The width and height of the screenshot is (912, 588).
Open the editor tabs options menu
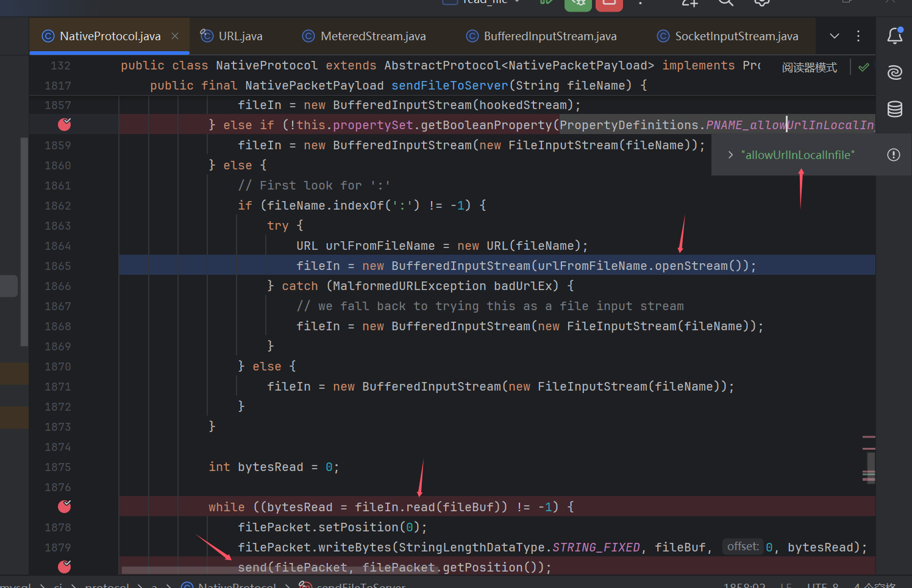pos(858,36)
